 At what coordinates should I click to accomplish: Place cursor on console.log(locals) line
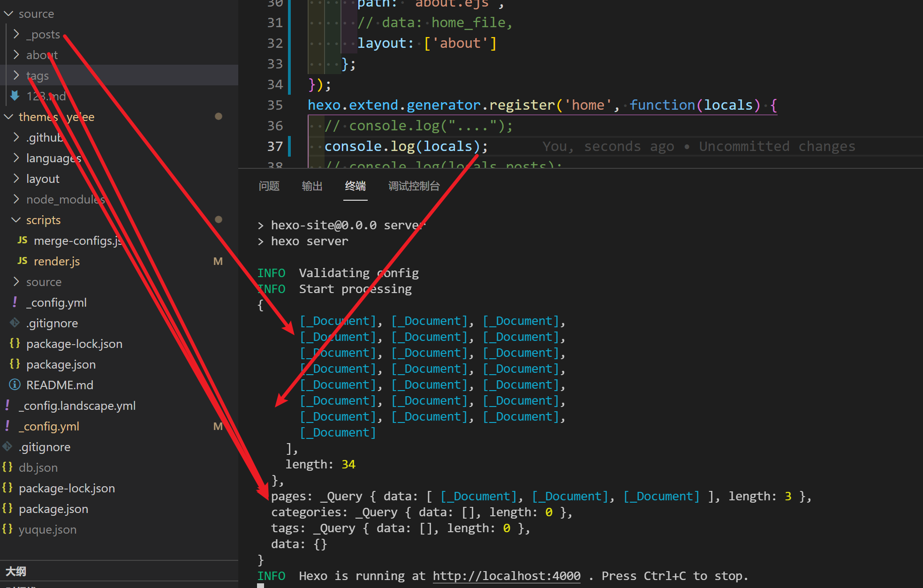coord(406,146)
